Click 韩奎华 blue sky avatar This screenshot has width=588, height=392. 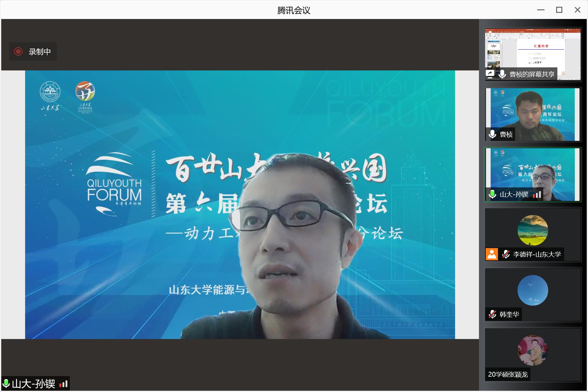click(533, 290)
